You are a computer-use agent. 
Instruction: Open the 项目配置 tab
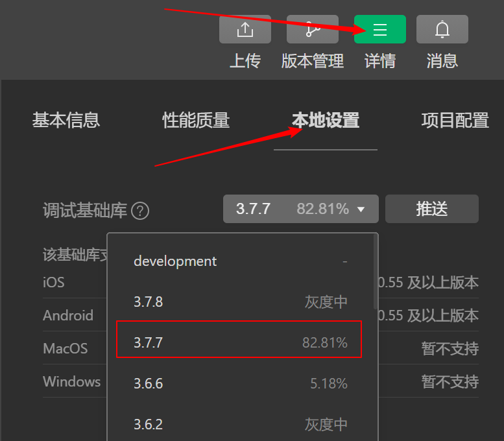(455, 120)
